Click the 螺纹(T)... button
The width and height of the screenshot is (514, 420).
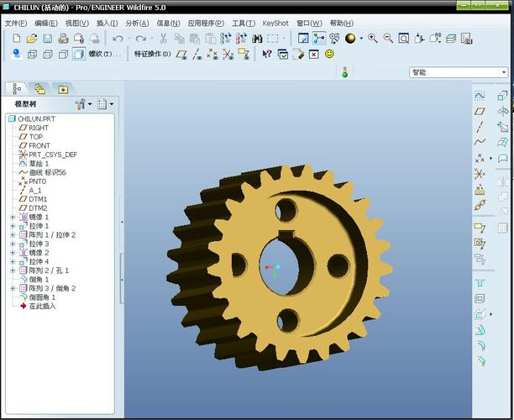click(105, 54)
